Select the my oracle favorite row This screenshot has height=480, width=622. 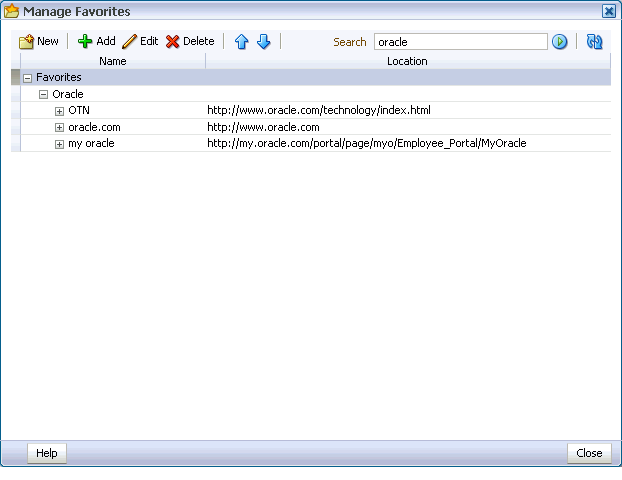[x=91, y=144]
